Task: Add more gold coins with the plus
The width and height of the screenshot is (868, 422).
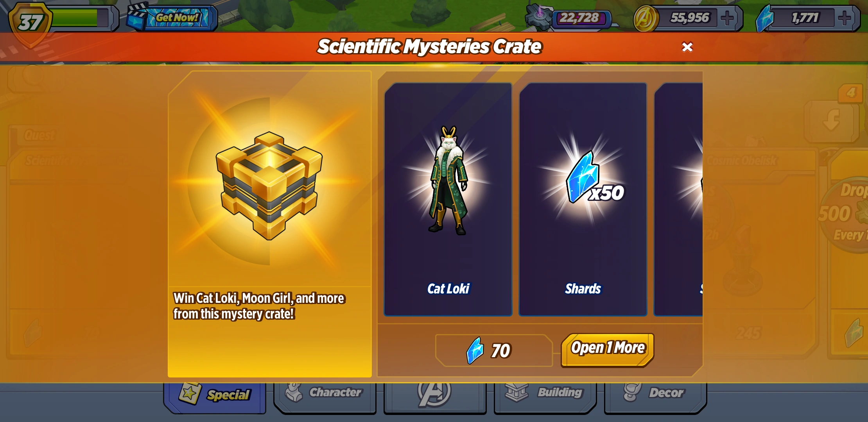Action: click(x=727, y=18)
